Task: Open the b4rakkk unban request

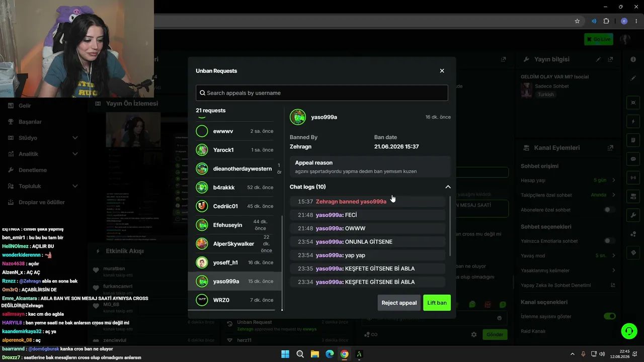Action: 235,188
